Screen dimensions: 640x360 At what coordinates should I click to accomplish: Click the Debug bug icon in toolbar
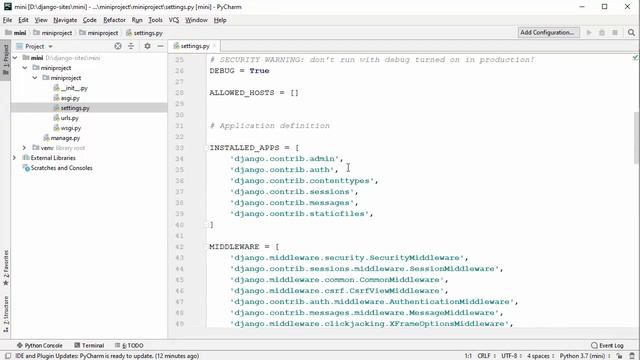(602, 32)
